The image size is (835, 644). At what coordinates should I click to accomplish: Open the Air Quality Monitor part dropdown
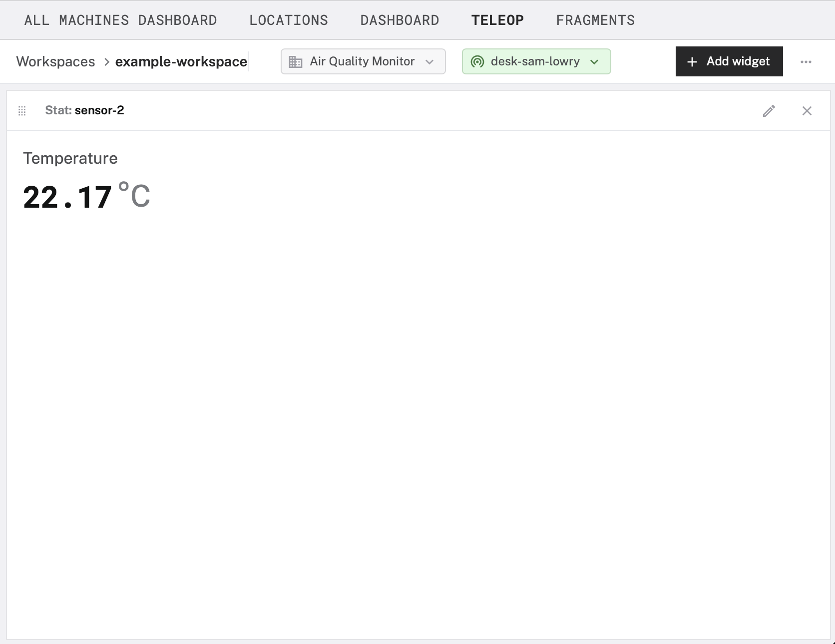click(363, 61)
